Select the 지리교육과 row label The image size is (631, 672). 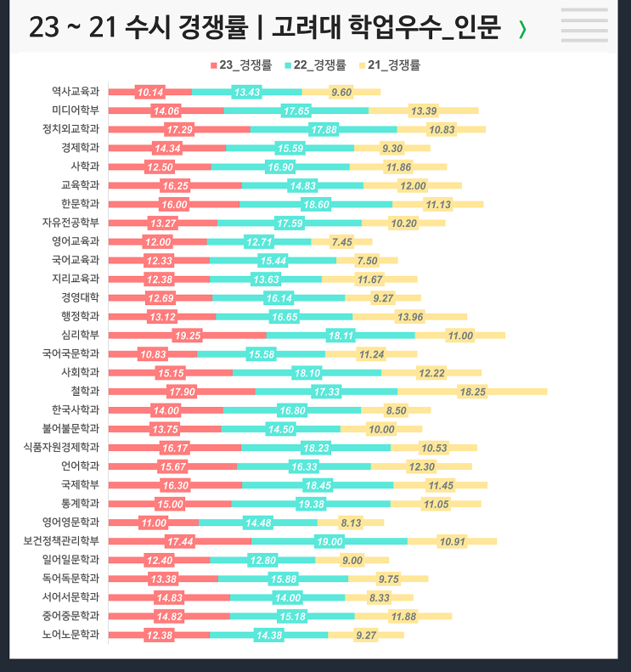(76, 279)
